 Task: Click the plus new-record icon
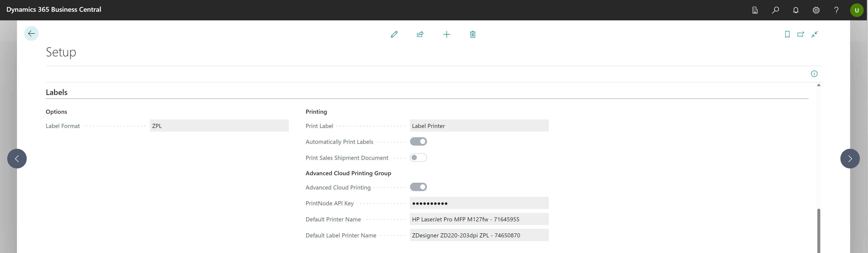click(446, 34)
